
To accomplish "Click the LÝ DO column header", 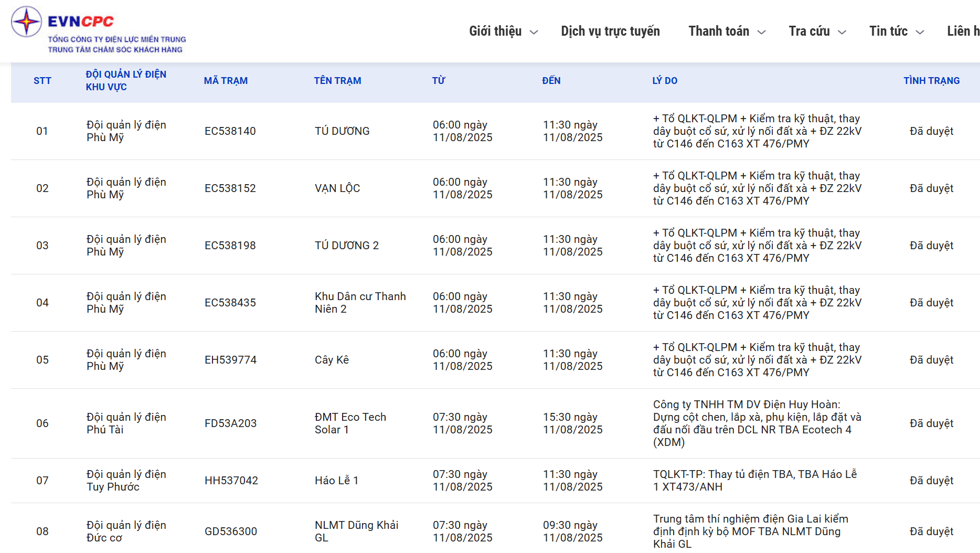I will click(x=665, y=81).
